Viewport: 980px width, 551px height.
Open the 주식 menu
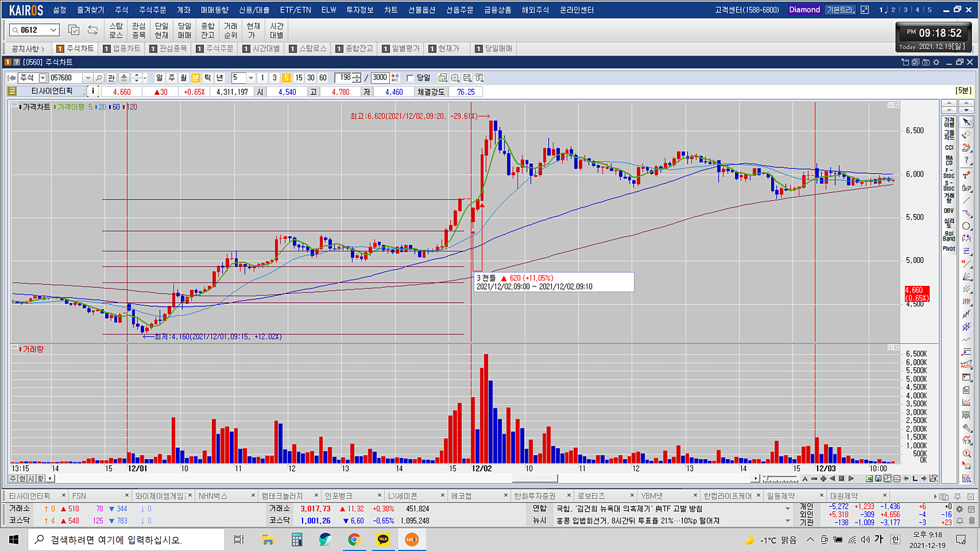click(121, 10)
